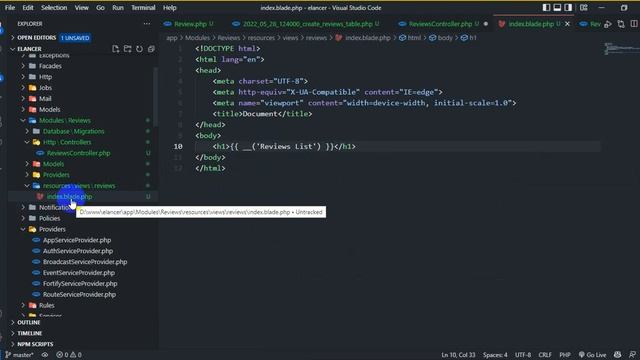Open FortifyServiceProvider.php file
Screen dimensions: 640x360
tap(80, 284)
